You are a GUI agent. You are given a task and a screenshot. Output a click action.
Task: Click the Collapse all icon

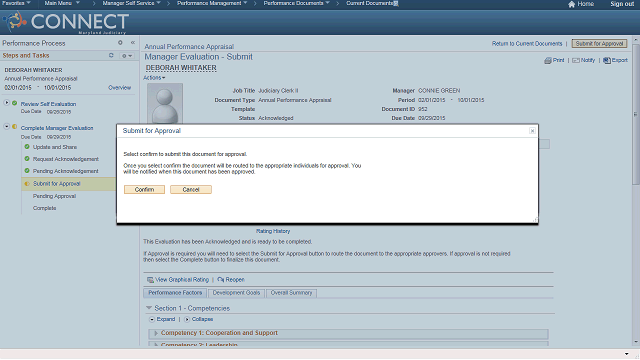coord(187,319)
